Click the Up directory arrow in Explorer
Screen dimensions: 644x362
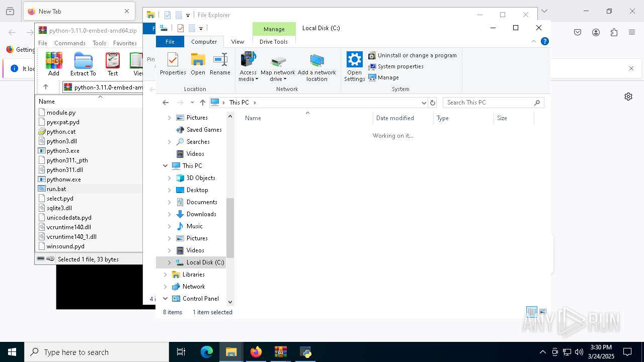tap(203, 103)
